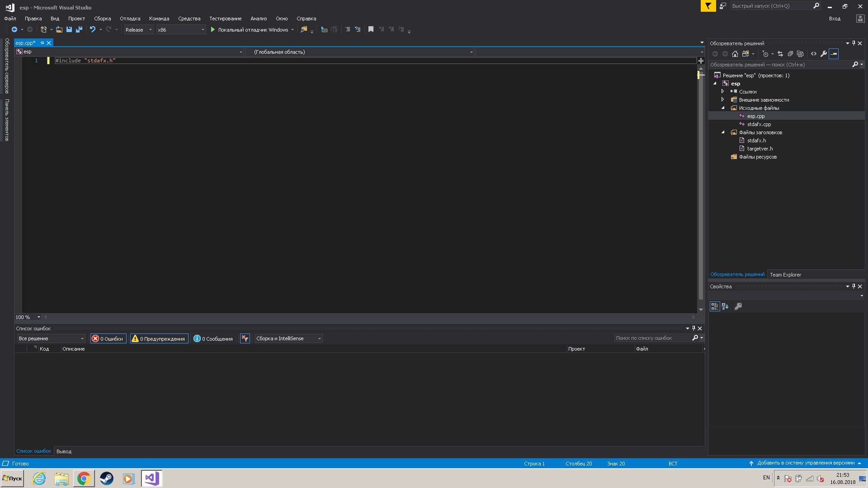
Task: Open the Сборка menu
Action: (x=102, y=19)
